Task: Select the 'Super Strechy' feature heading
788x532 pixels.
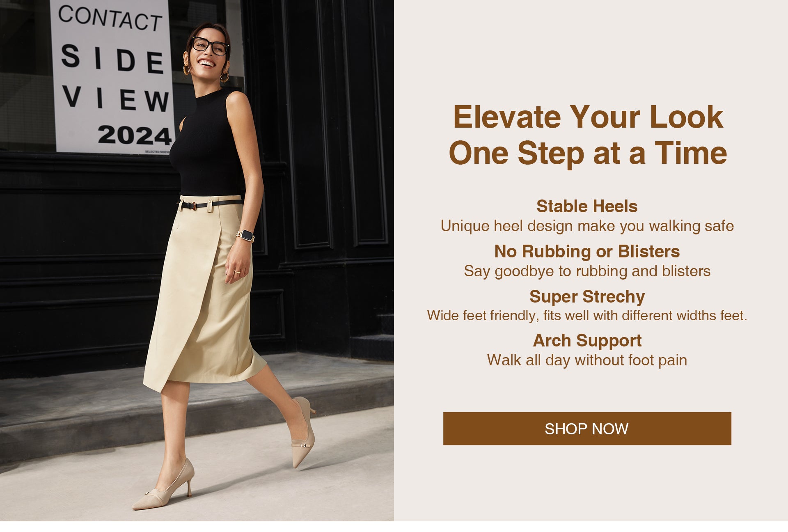Action: (587, 296)
